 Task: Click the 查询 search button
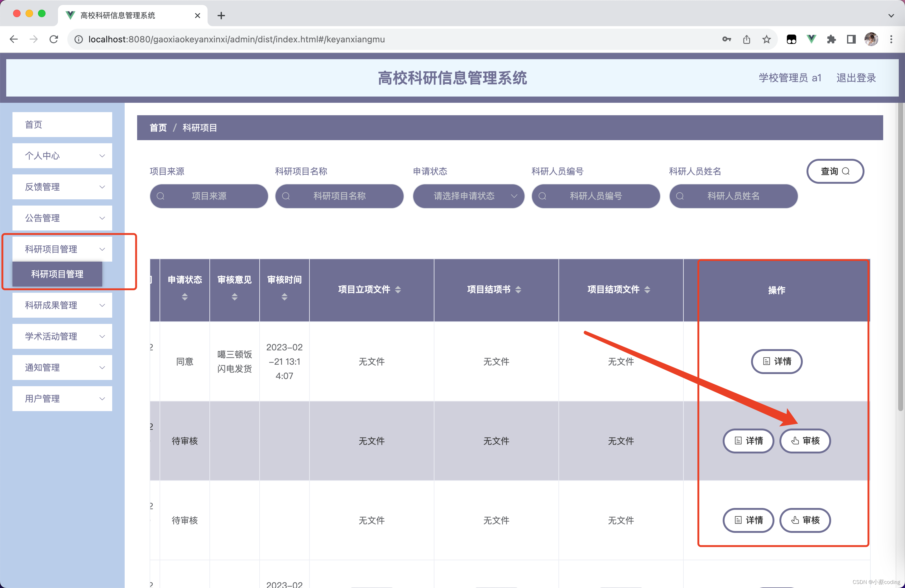[835, 171]
